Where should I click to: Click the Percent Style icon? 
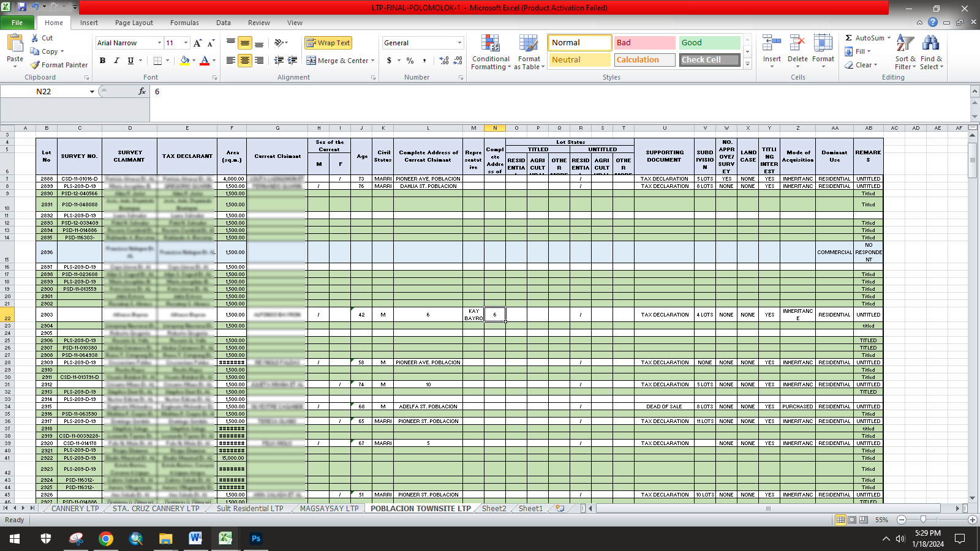tap(410, 61)
